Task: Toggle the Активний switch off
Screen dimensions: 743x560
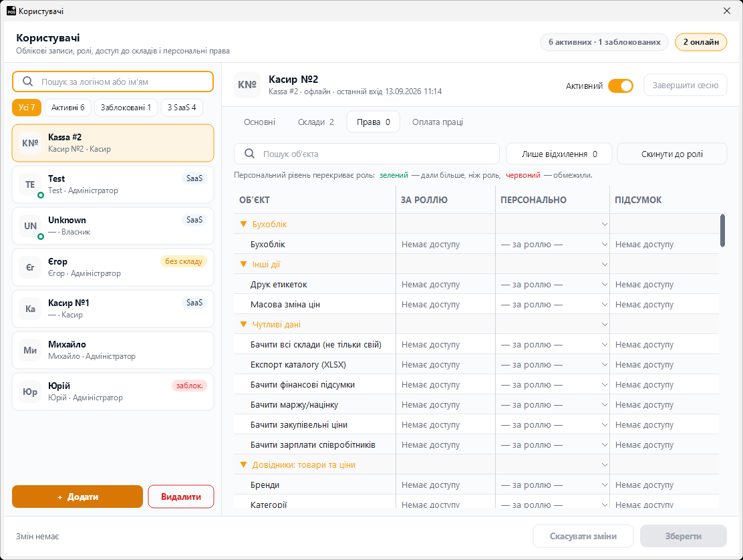Action: coord(620,86)
